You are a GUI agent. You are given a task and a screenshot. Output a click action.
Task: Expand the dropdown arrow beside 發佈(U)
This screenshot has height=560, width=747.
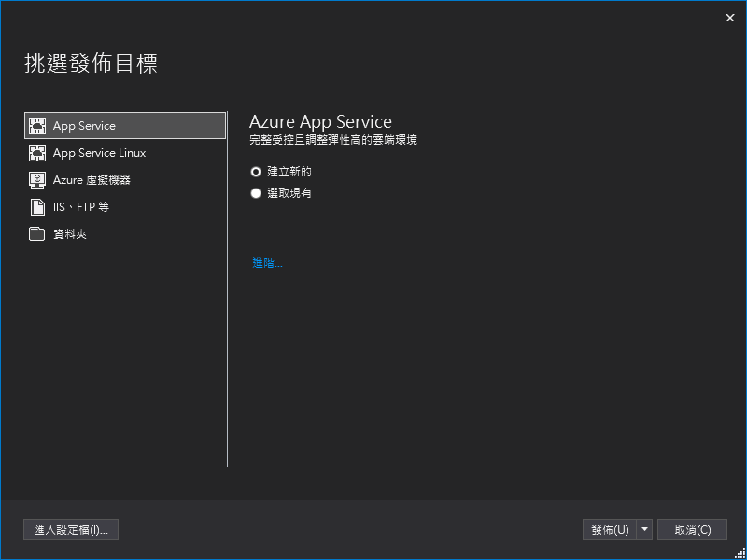[x=644, y=530]
